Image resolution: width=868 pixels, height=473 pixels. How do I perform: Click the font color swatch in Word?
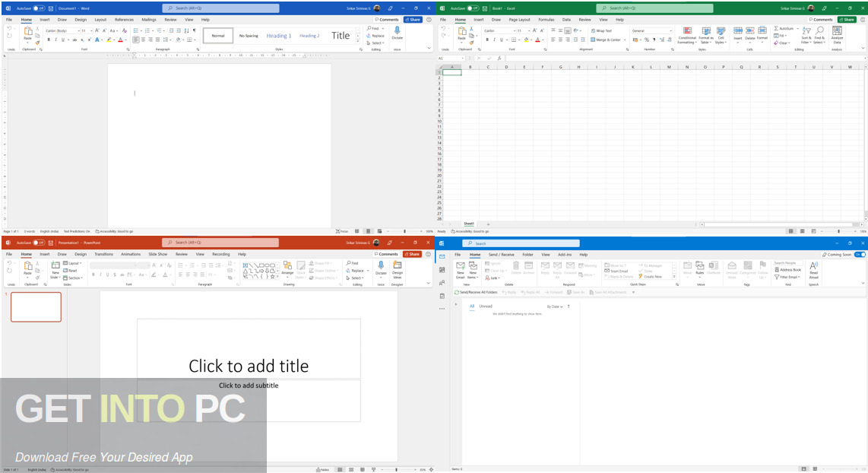pos(120,40)
